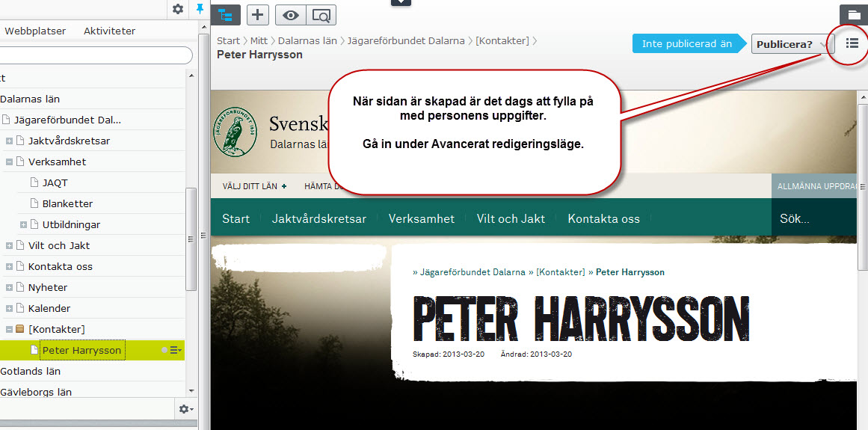Expand the Kalender tree node
Screen dimensions: 868x430
[9, 308]
